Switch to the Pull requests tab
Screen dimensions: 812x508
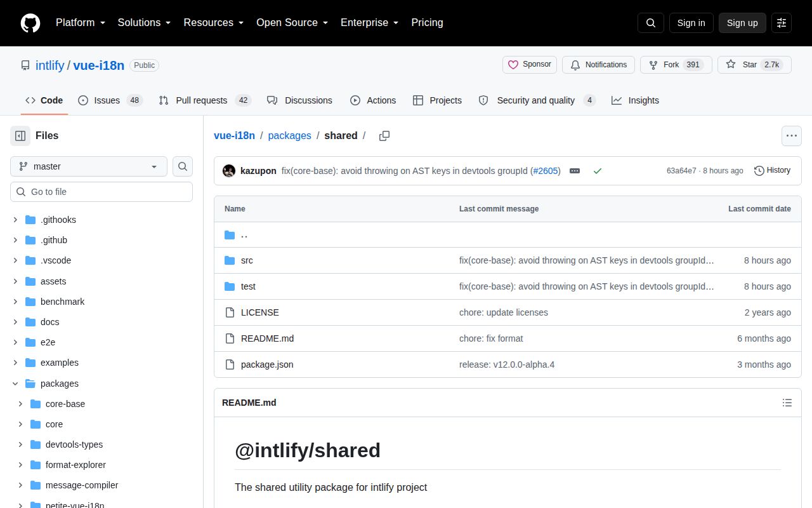205,100
